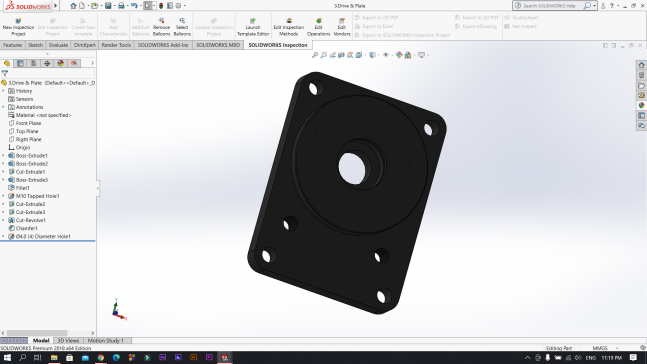647x364 pixels.
Task: Open Chrome from the taskbar
Action: [101, 357]
